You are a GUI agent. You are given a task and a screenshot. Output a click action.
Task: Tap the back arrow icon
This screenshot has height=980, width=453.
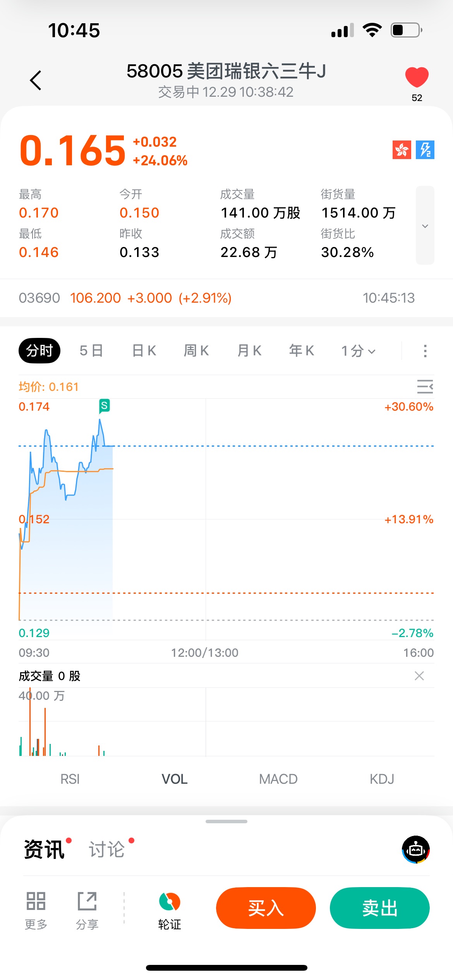36,81
